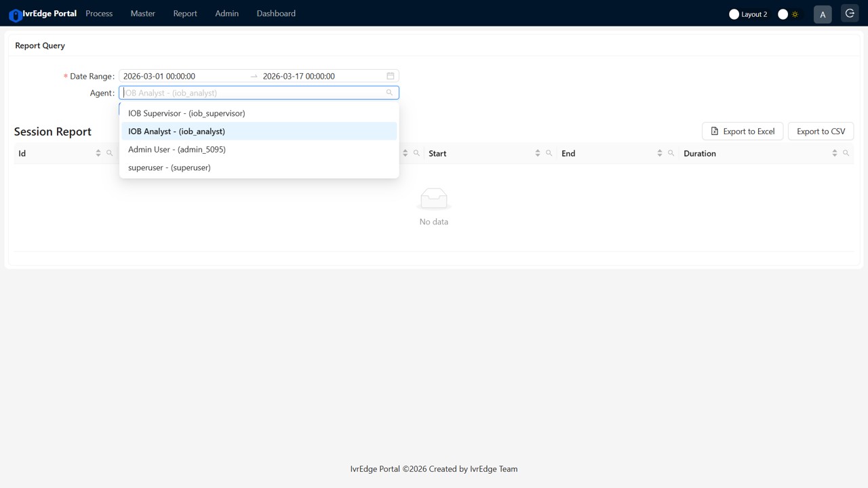This screenshot has height=488, width=868.
Task: Choose 'superuser - (superuser)' in the Agent list
Action: [169, 167]
